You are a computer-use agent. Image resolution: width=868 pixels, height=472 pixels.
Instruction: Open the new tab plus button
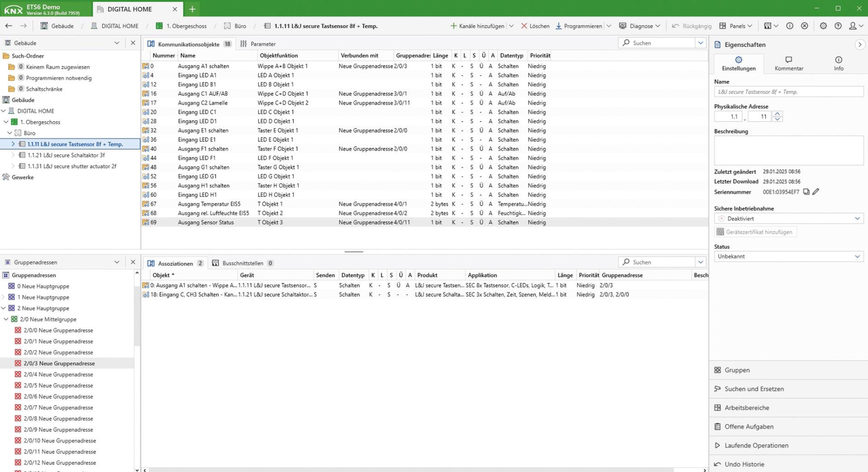(192, 9)
